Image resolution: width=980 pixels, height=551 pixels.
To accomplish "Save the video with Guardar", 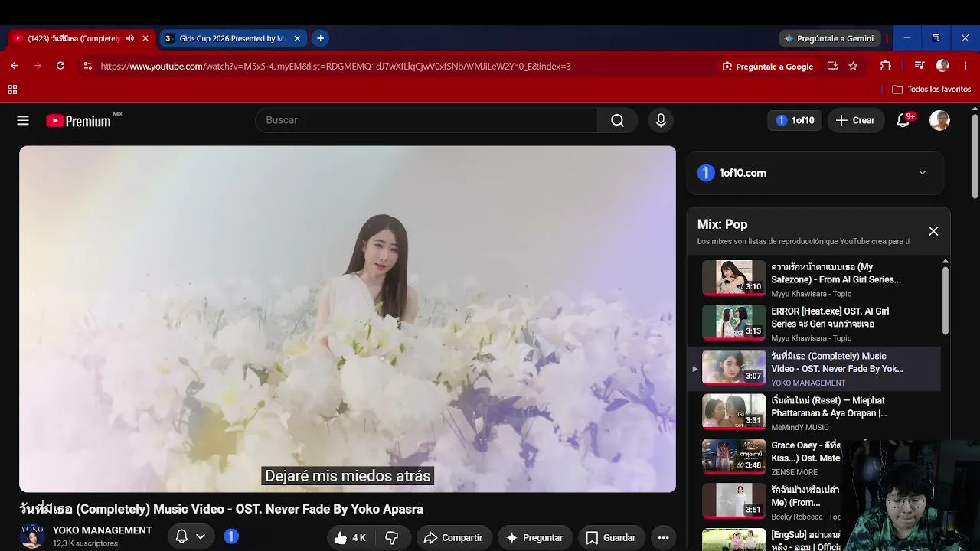I will click(611, 538).
